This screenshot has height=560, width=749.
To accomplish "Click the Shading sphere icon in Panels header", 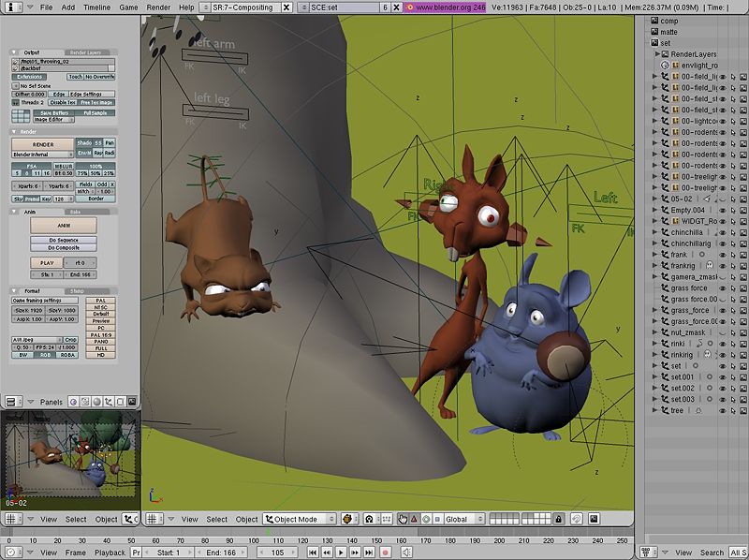I will [97, 402].
